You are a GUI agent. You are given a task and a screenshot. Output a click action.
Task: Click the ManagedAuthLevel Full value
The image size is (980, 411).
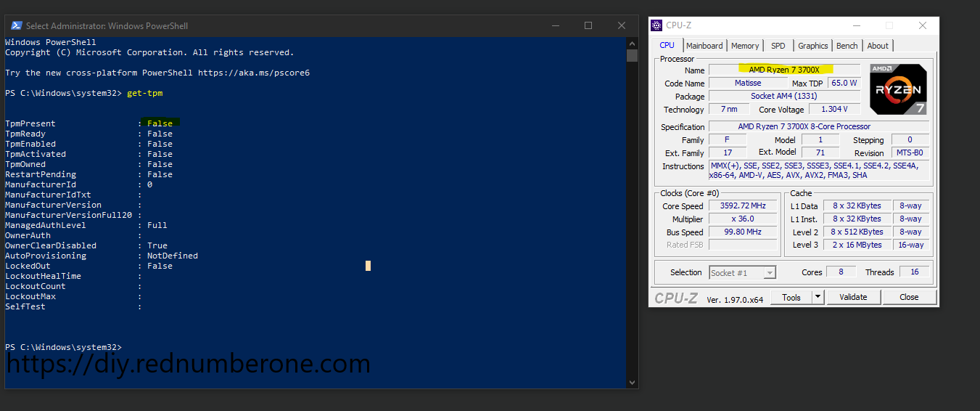(x=157, y=225)
